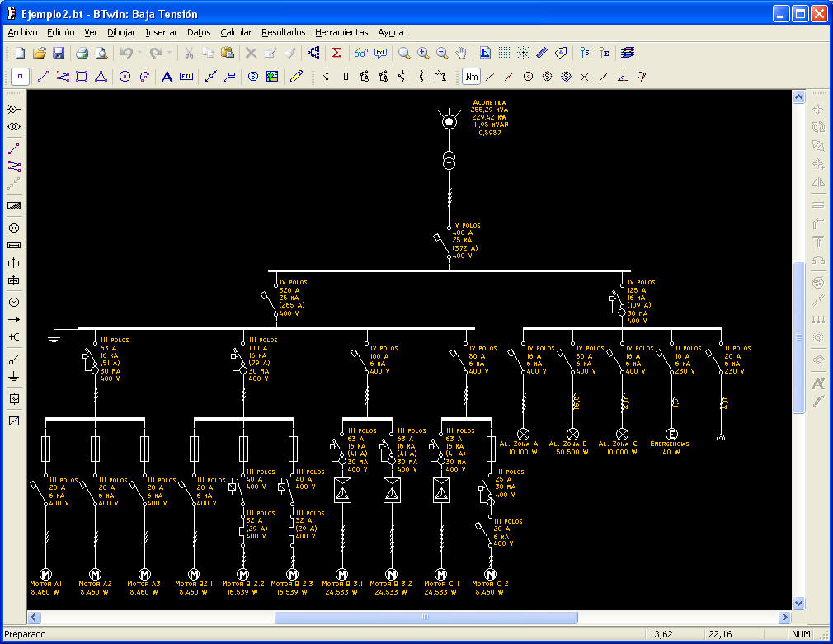
Task: Insert a motor symbol from left toolbar
Action: pos(13,302)
